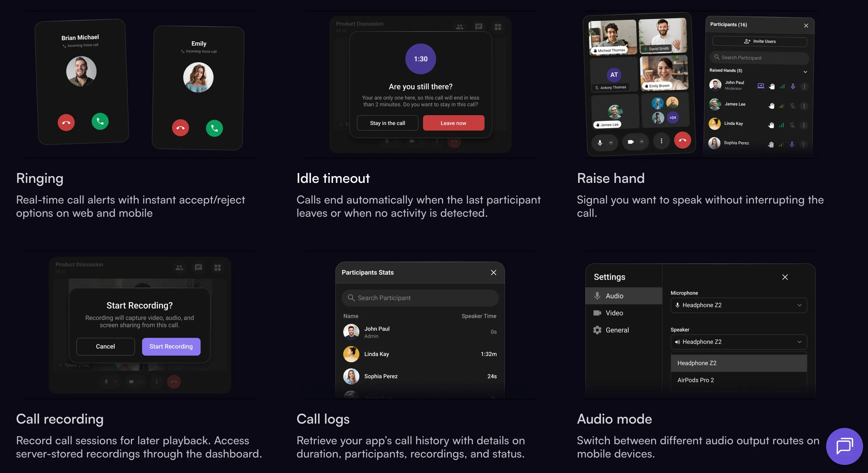Click Linda Kay's signal strength icon
868x473 pixels.
781,125
